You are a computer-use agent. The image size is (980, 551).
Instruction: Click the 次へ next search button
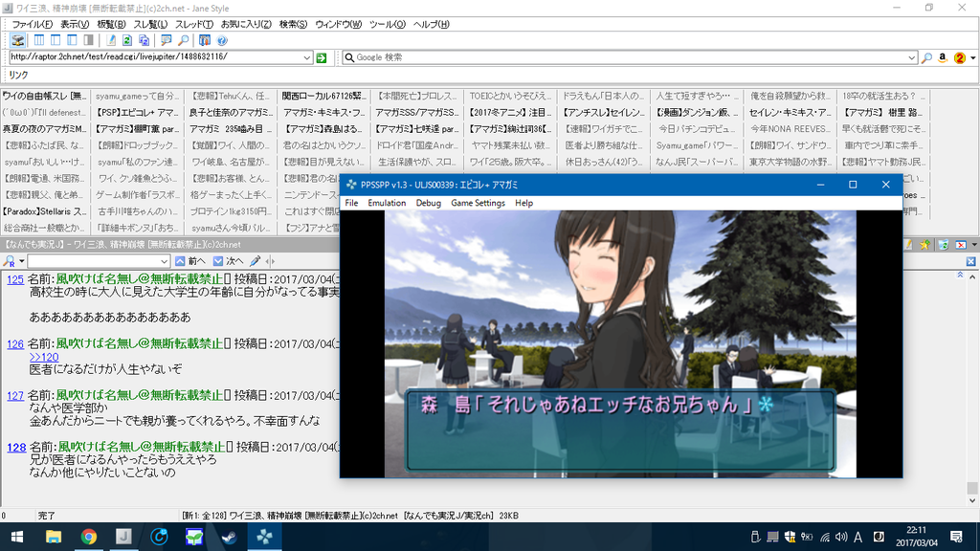click(228, 261)
